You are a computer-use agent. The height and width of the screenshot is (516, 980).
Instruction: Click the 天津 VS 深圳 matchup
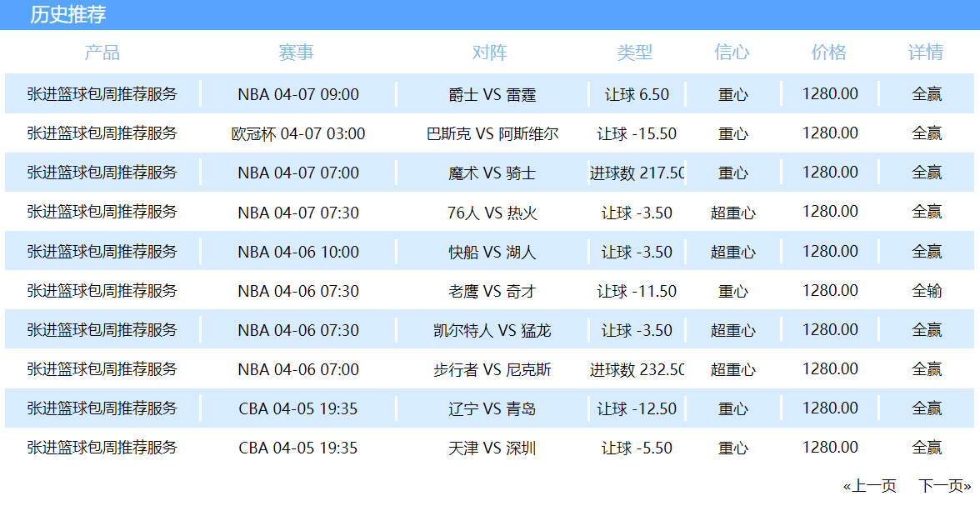coord(492,448)
